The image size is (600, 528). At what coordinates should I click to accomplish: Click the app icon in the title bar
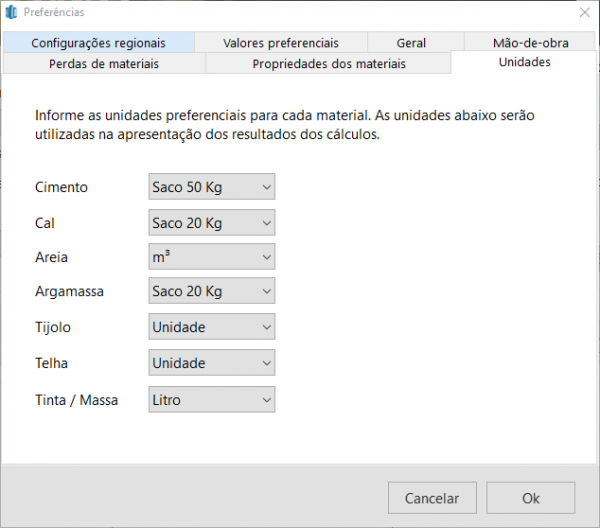coord(12,12)
